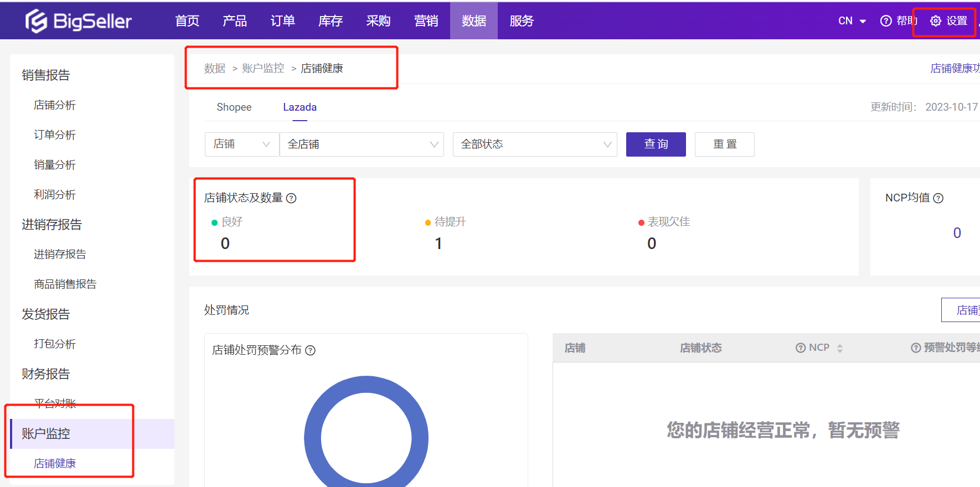Sort table by NCP column arrows
The height and width of the screenshot is (487, 980).
[x=840, y=348]
